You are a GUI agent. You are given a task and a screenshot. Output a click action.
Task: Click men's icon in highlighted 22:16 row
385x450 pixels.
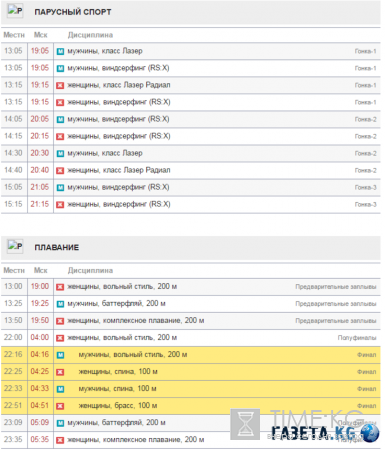(60, 355)
